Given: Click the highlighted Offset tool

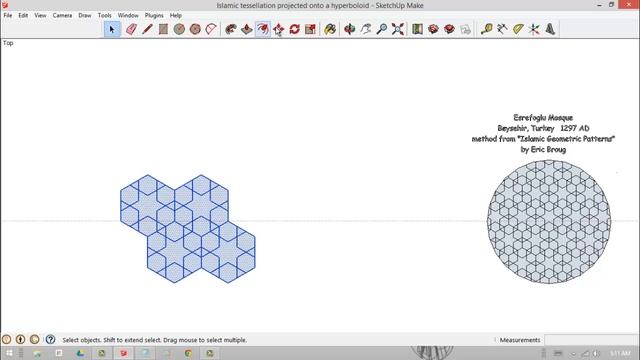Looking at the screenshot, I should tap(263, 29).
